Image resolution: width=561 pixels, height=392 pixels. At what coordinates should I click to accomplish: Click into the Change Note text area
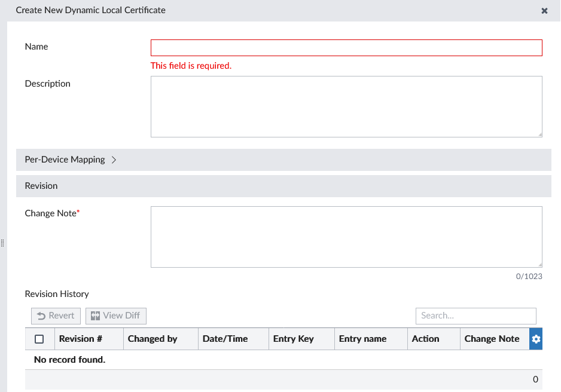[x=346, y=237]
